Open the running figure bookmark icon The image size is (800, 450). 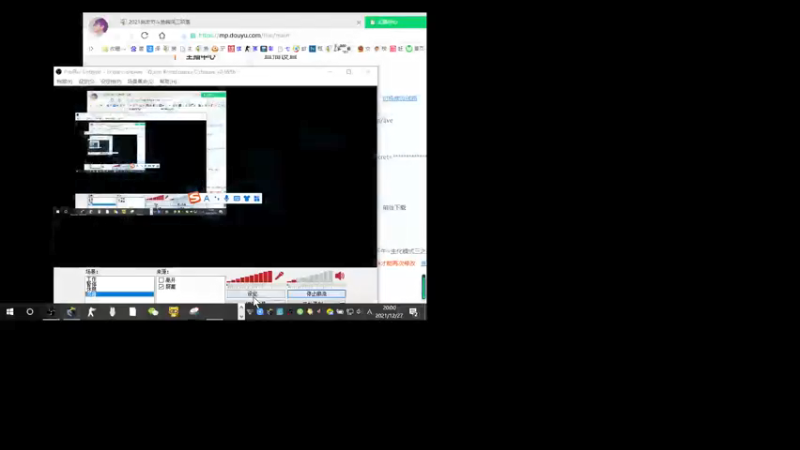coord(247,48)
